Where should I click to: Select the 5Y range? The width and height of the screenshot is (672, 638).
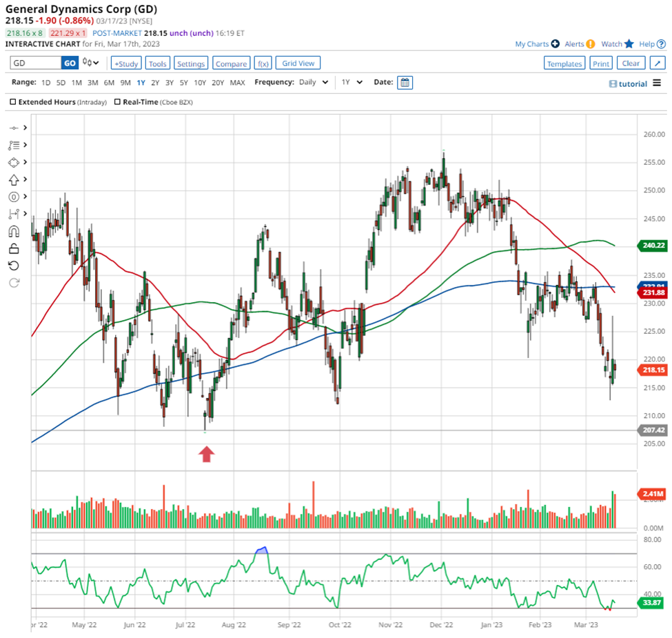click(184, 82)
